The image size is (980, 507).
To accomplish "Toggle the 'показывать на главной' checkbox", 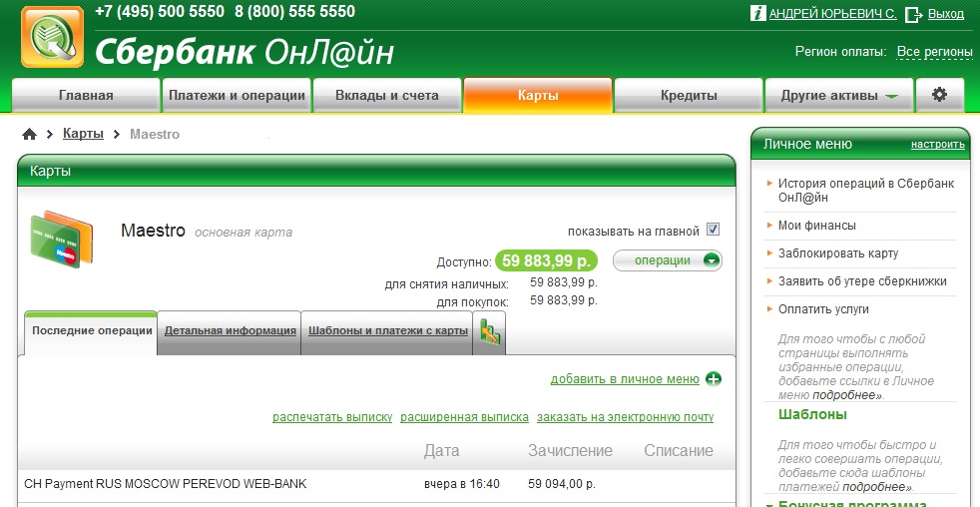I will tap(713, 230).
